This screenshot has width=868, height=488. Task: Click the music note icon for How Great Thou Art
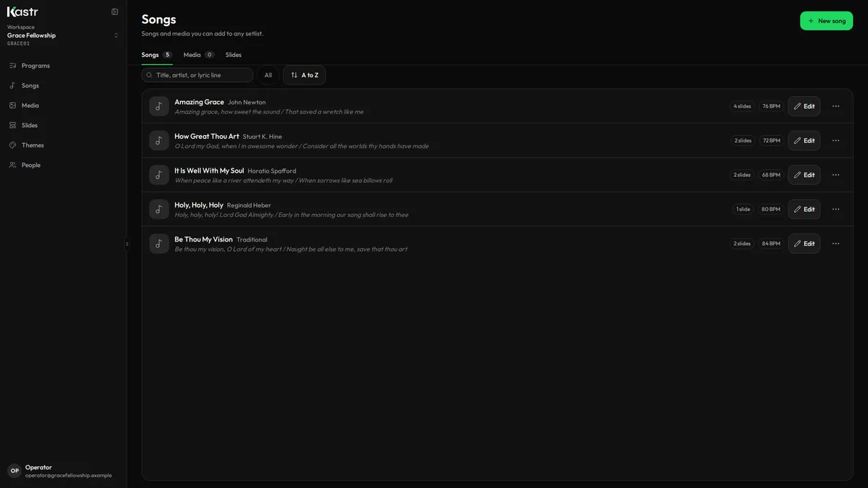(159, 140)
